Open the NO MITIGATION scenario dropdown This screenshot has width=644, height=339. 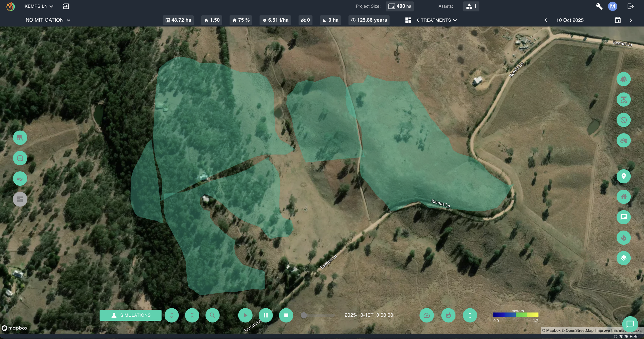tap(48, 20)
